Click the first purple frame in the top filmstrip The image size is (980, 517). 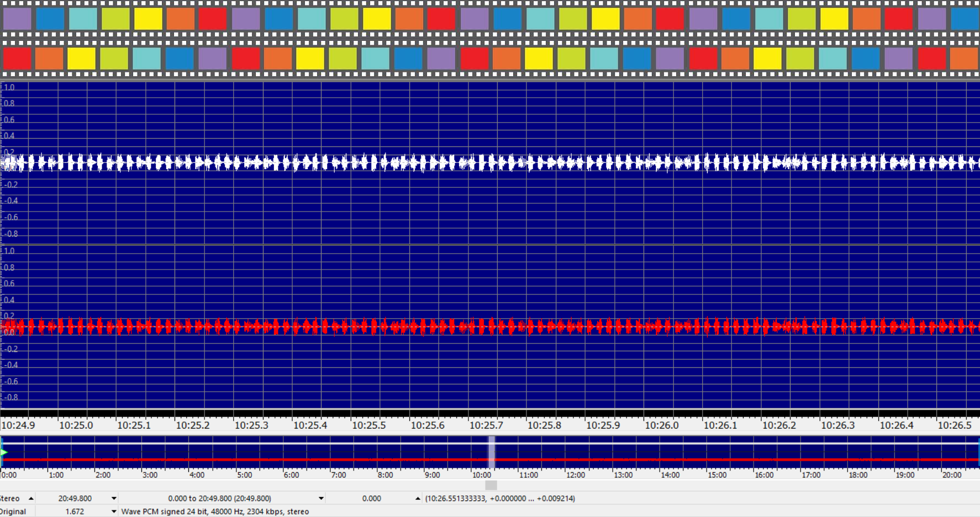[x=17, y=18]
